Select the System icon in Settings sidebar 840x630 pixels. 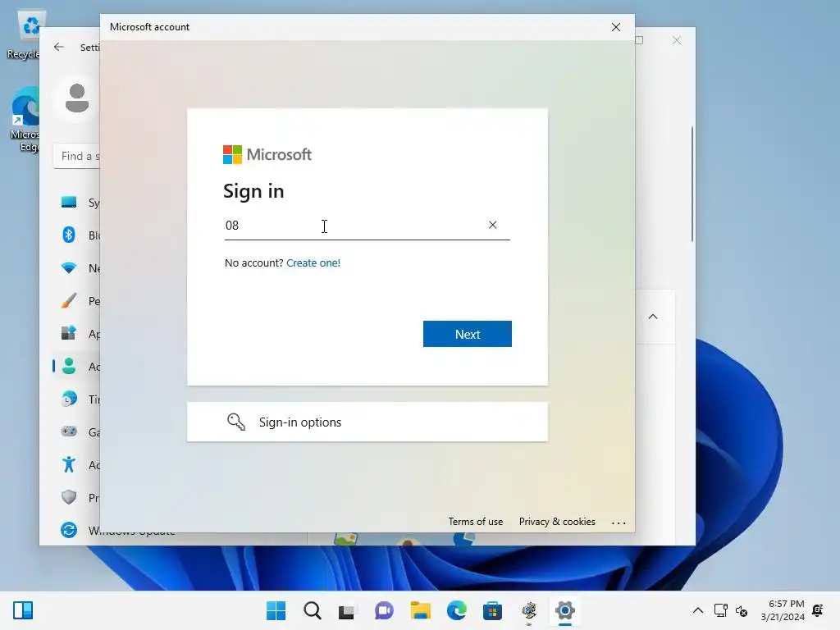(69, 202)
